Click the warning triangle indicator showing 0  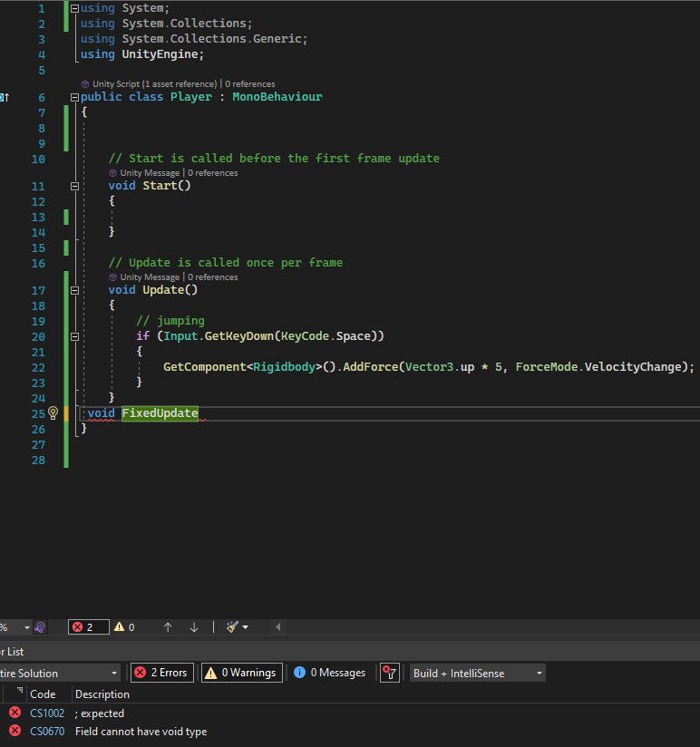pos(125,626)
